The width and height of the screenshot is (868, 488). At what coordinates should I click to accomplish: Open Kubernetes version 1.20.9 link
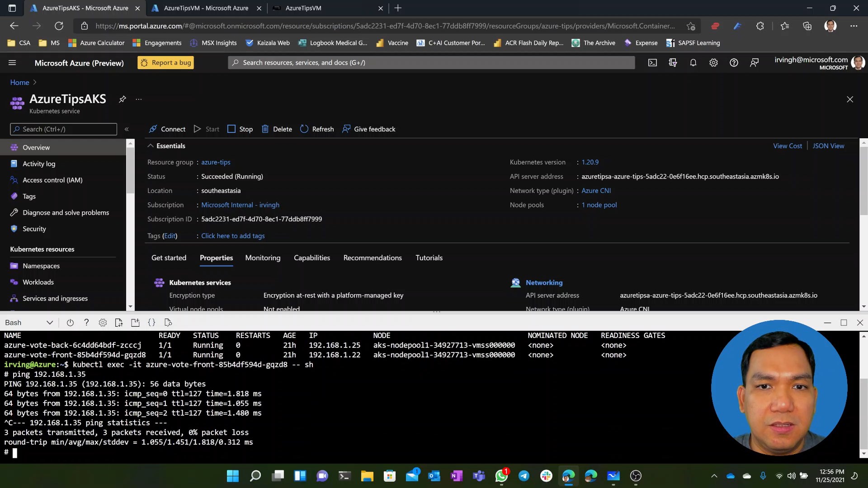pos(590,162)
